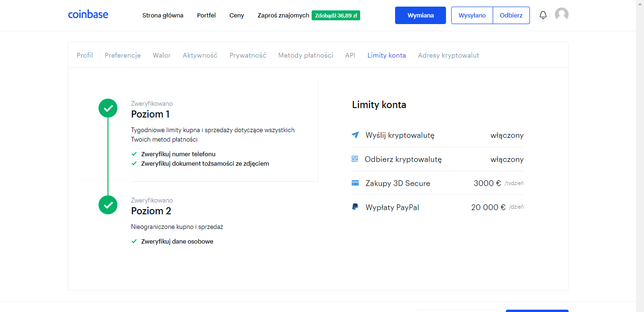Click the checkmark beside Zweryfikuj dane osobowe
The width and height of the screenshot is (644, 312).
point(134,241)
